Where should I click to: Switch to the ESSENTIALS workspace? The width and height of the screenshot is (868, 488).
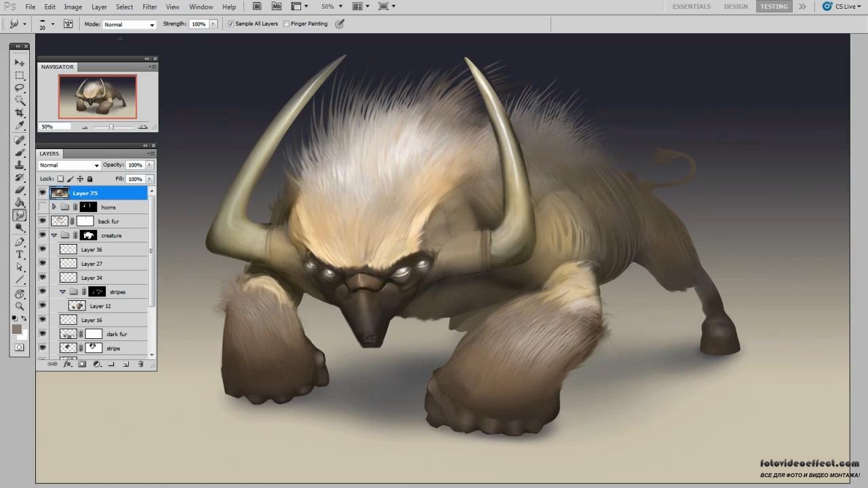tap(692, 6)
